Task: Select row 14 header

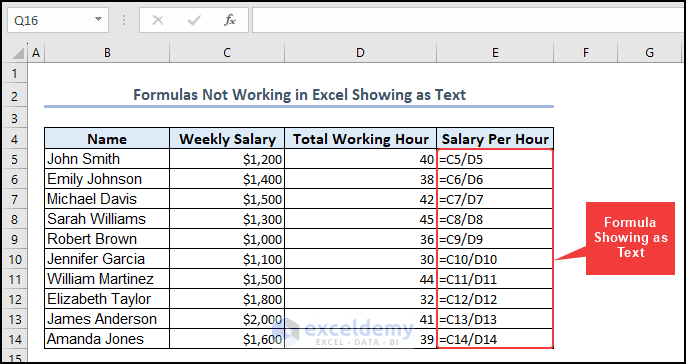Action: 14,339
